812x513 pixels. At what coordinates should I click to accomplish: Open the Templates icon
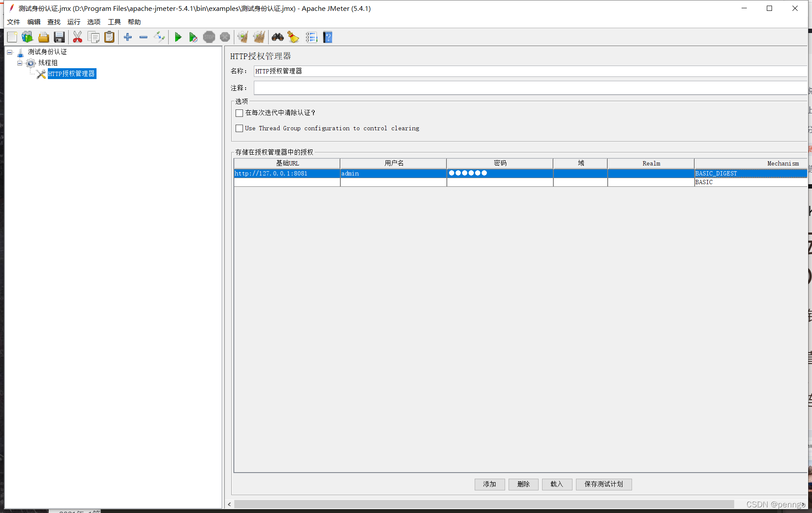pyautogui.click(x=27, y=37)
